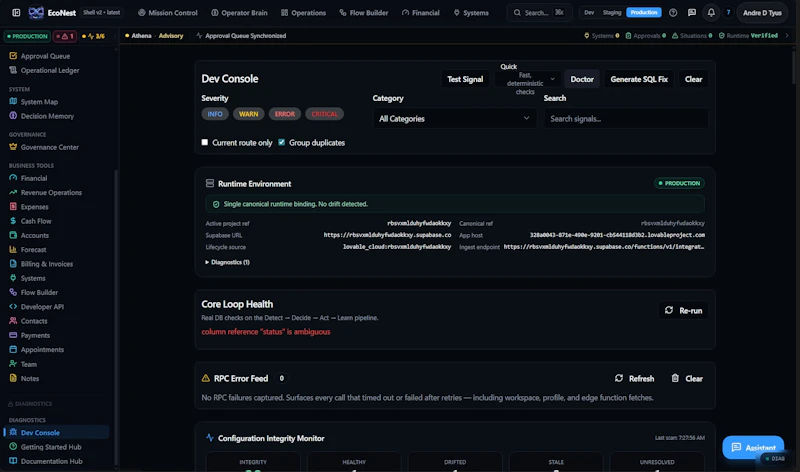Open Contacts in sidebar
Image resolution: width=800 pixels, height=472 pixels.
tap(29, 321)
